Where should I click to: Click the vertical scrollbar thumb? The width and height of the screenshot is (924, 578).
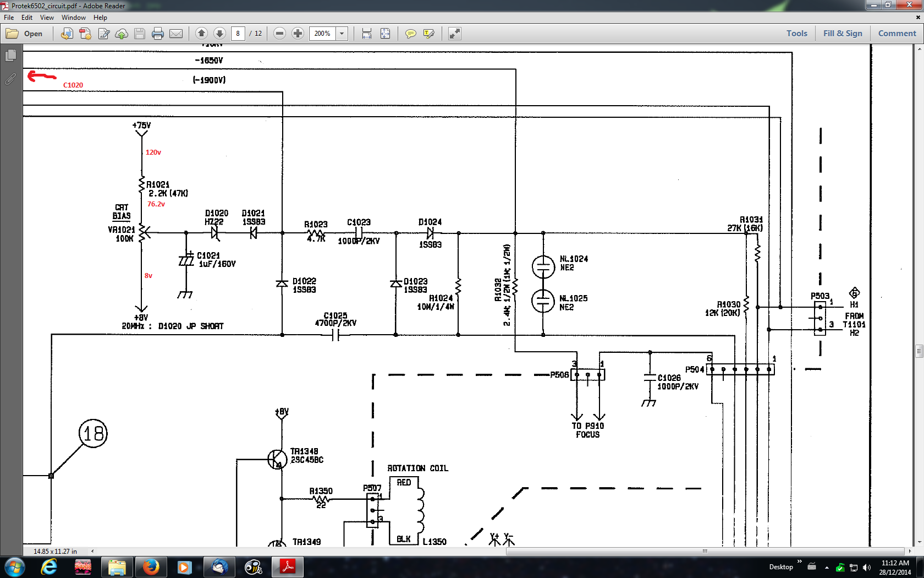pos(919,351)
